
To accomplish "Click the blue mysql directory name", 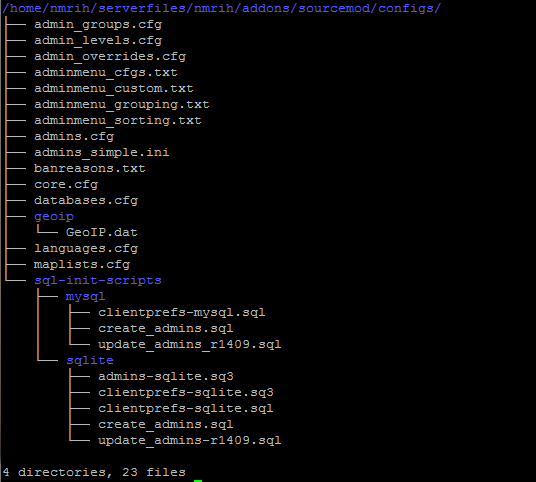I will coord(85,297).
